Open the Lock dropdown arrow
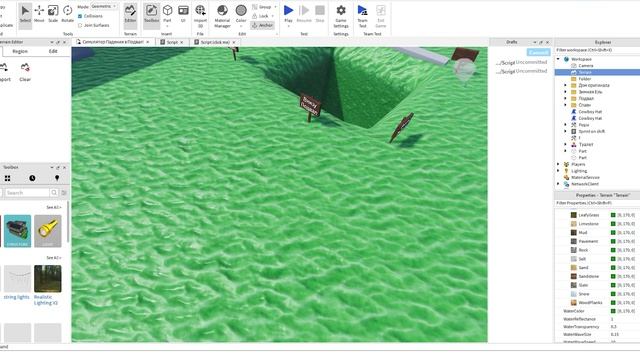The width and height of the screenshot is (640, 360). [273, 16]
